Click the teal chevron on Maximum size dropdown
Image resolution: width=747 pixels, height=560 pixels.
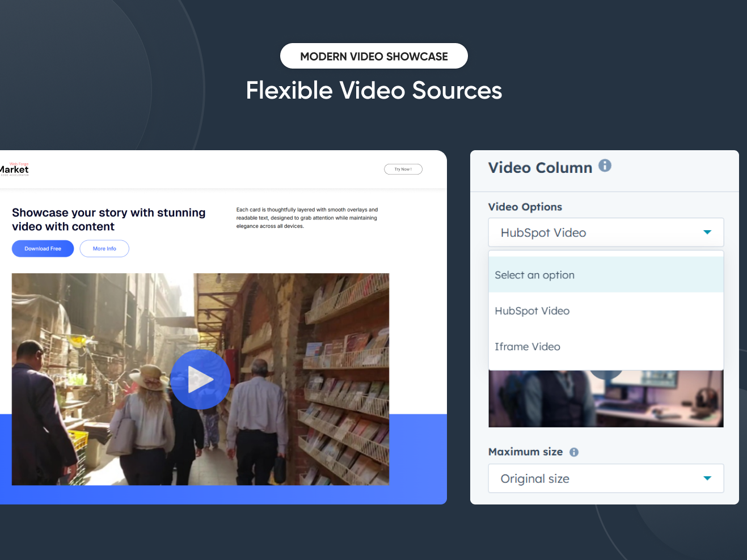[x=707, y=478]
